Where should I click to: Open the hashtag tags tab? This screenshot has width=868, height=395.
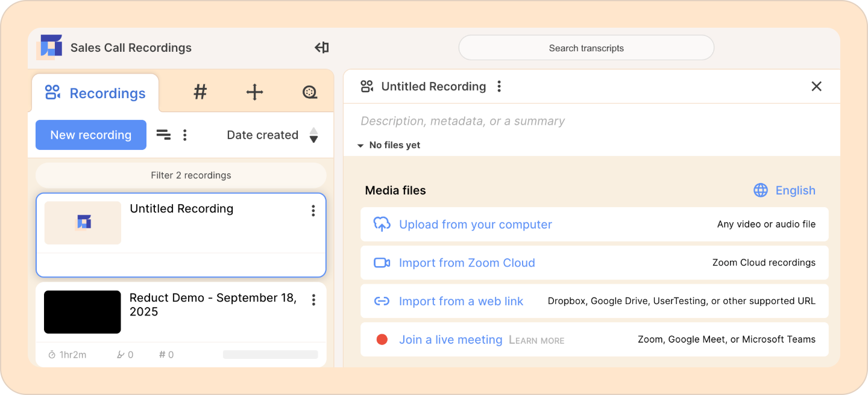pyautogui.click(x=200, y=92)
